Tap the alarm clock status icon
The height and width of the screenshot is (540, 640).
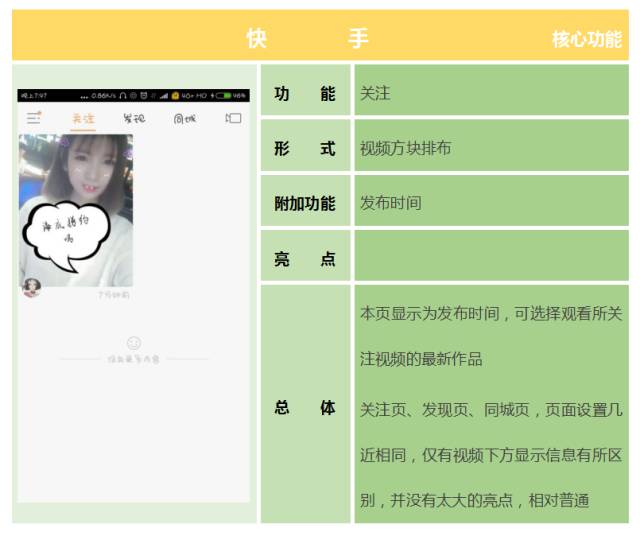pyautogui.click(x=144, y=96)
